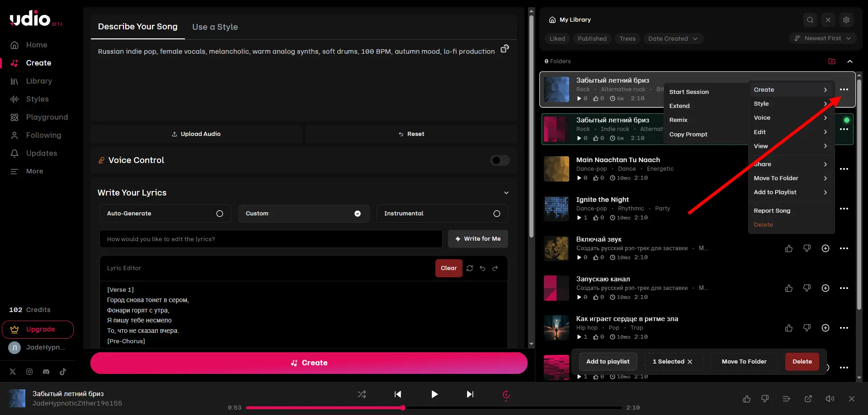Viewport: 868px width, 415px height.
Task: Open Updates notifications in sidebar
Action: [33, 154]
